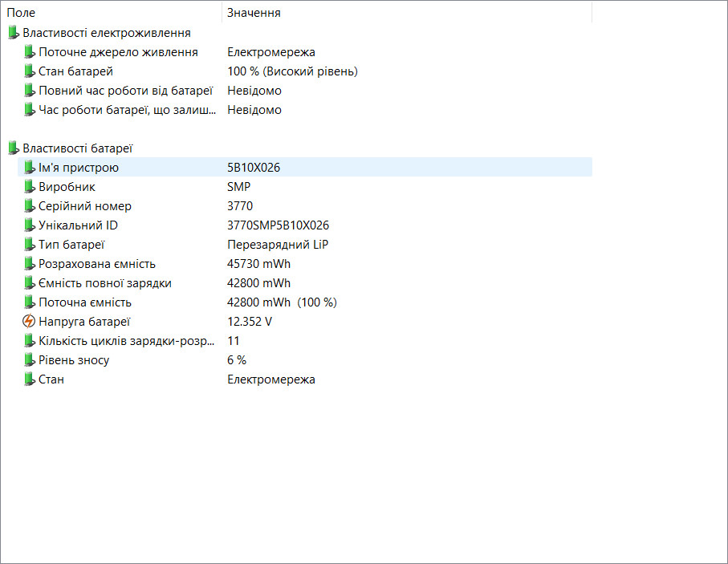
Task: Click icon beside 'Час роботи батареї, що залиш...'
Action: 29,110
